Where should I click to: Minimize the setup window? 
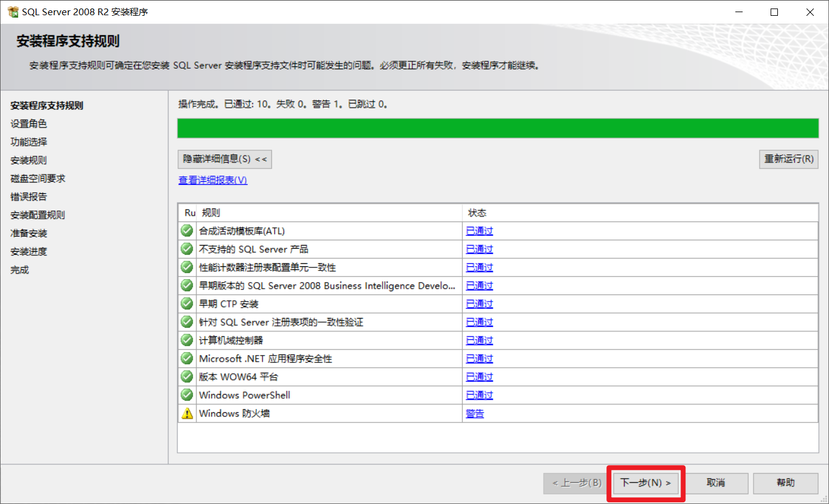pyautogui.click(x=738, y=12)
